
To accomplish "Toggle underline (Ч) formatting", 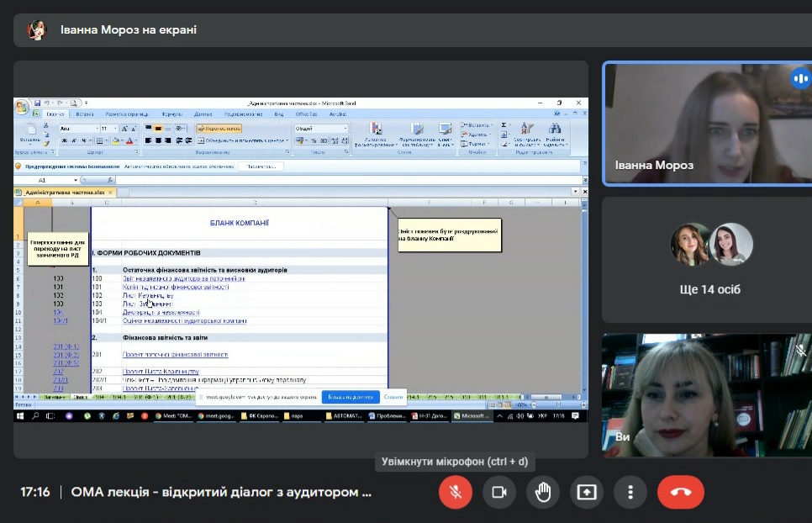I will 83,140.
